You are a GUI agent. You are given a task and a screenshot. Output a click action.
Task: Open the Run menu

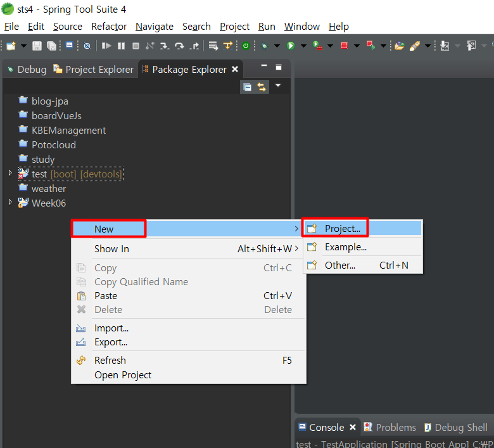pyautogui.click(x=267, y=27)
